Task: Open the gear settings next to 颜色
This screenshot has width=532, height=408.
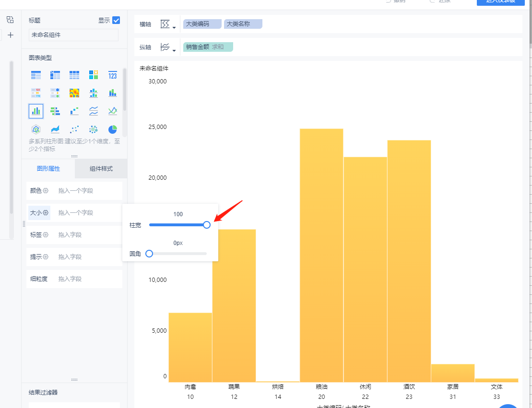Action: coord(46,191)
